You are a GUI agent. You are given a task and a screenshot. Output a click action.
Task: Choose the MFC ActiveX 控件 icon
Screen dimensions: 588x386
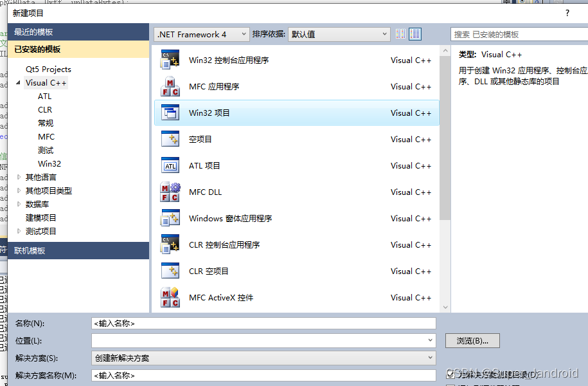tap(170, 297)
